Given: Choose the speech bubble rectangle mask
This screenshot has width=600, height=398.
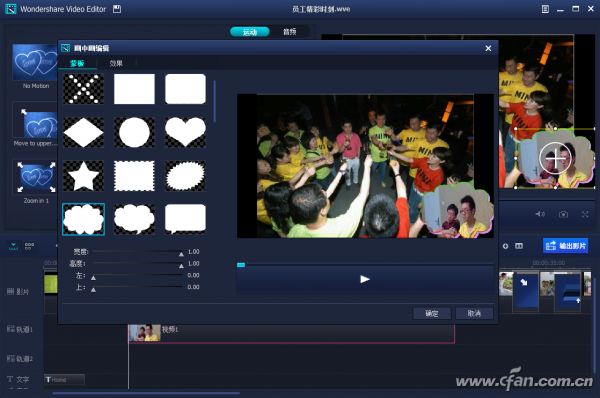Looking at the screenshot, I should (x=185, y=219).
